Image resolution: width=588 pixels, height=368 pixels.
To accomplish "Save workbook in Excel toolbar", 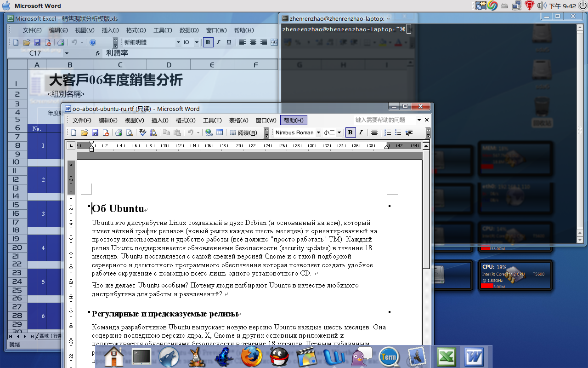I will (37, 42).
